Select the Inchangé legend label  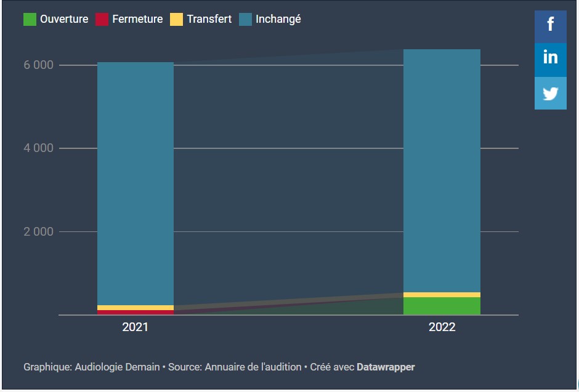tap(278, 20)
